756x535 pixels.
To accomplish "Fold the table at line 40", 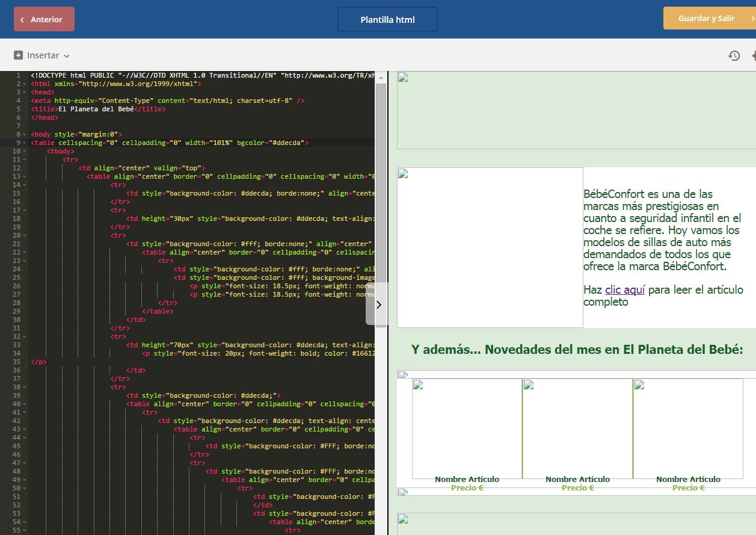I will coord(25,404).
